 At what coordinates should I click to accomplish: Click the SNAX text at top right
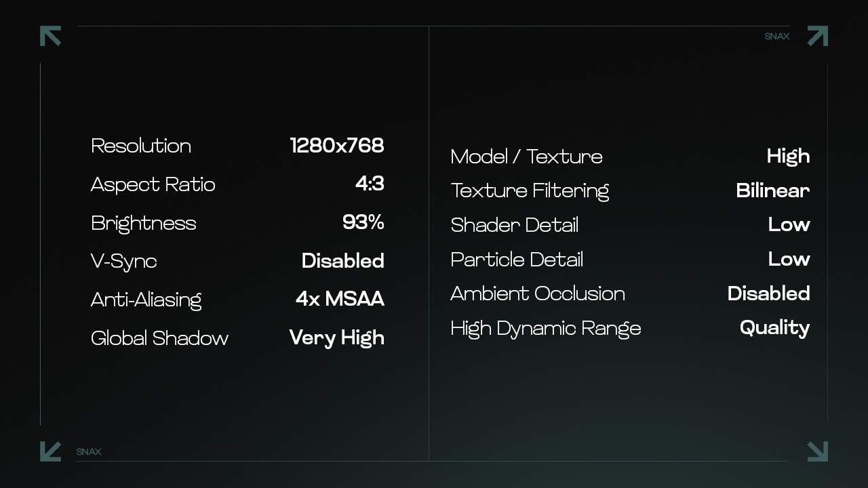(777, 37)
